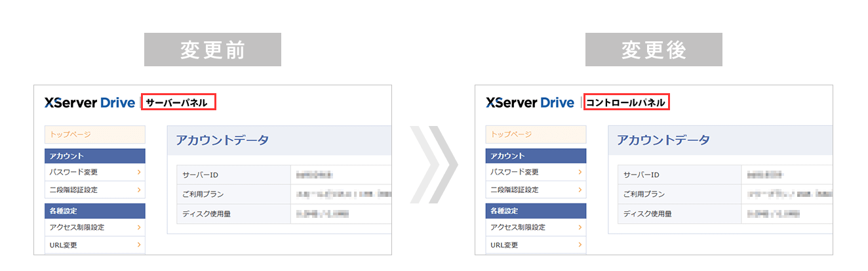The height and width of the screenshot is (271, 868).
Task: Select 二段階認証設定 in the 変更前 sidebar
Action: pos(73,190)
